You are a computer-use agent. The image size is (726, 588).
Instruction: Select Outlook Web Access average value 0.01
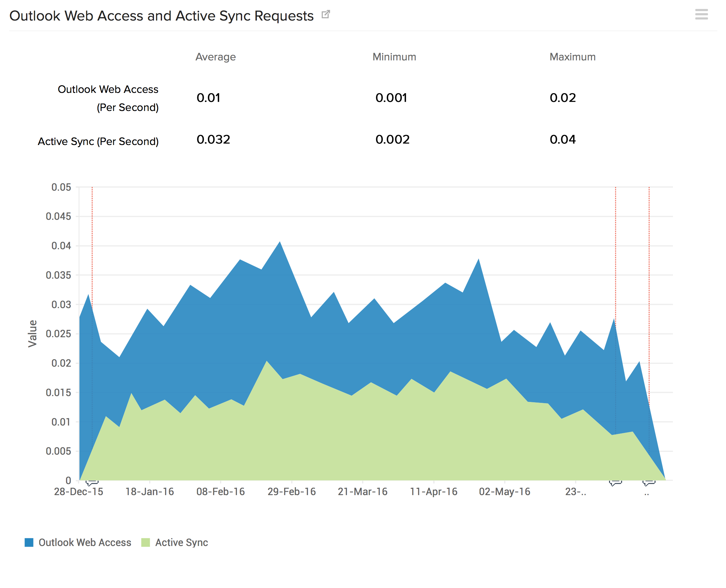click(208, 98)
